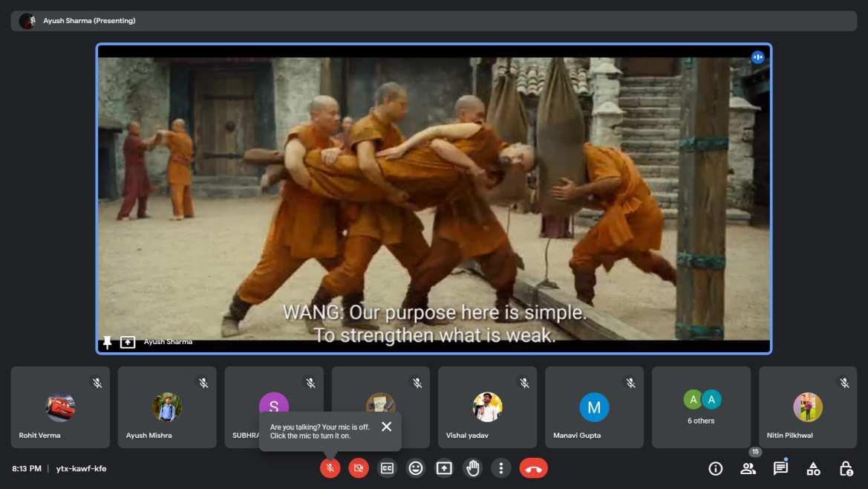Click Manavi Gupta's muted mic icon
The height and width of the screenshot is (489, 868).
[x=630, y=383]
